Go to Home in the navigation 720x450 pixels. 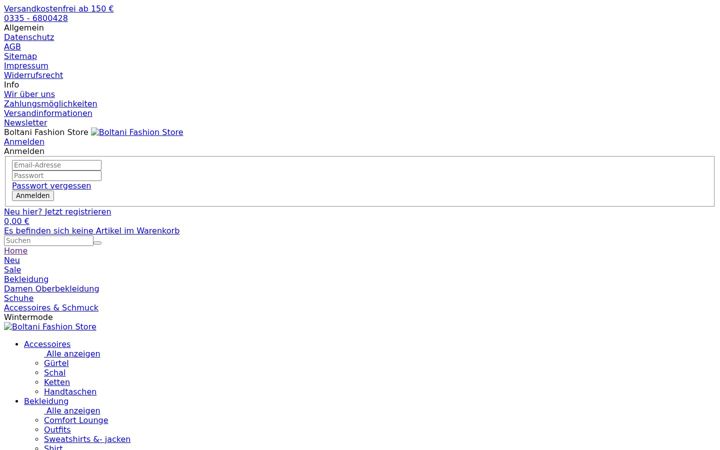pos(16,251)
